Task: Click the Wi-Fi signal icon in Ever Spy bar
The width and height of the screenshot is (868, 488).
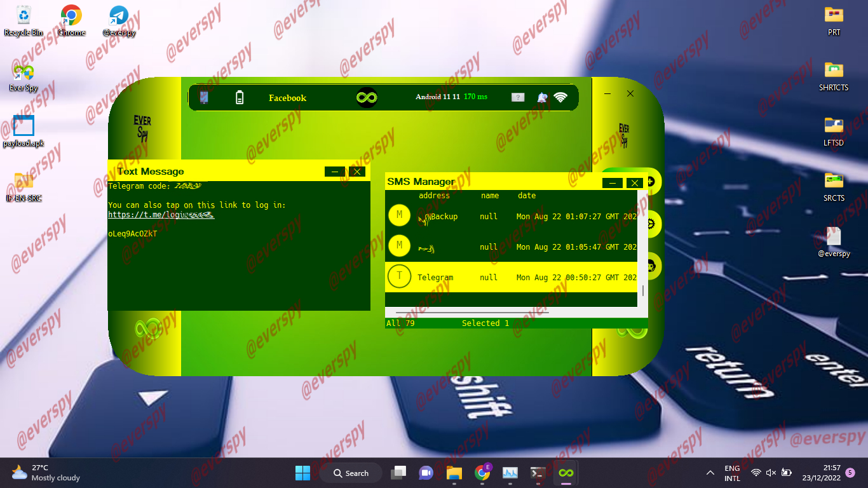Action: pyautogui.click(x=560, y=97)
